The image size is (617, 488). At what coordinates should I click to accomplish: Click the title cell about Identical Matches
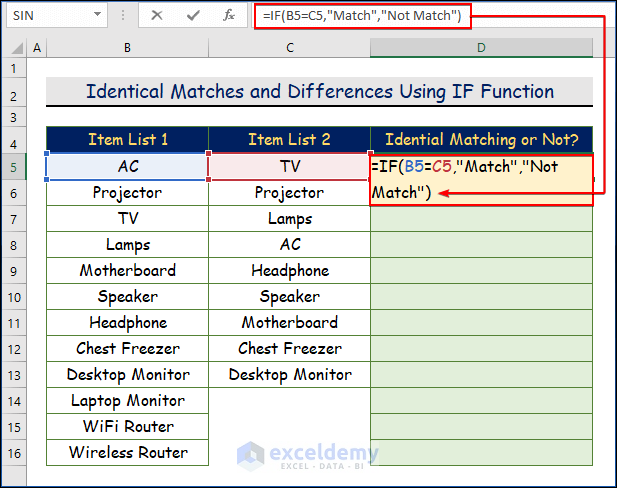(x=319, y=92)
